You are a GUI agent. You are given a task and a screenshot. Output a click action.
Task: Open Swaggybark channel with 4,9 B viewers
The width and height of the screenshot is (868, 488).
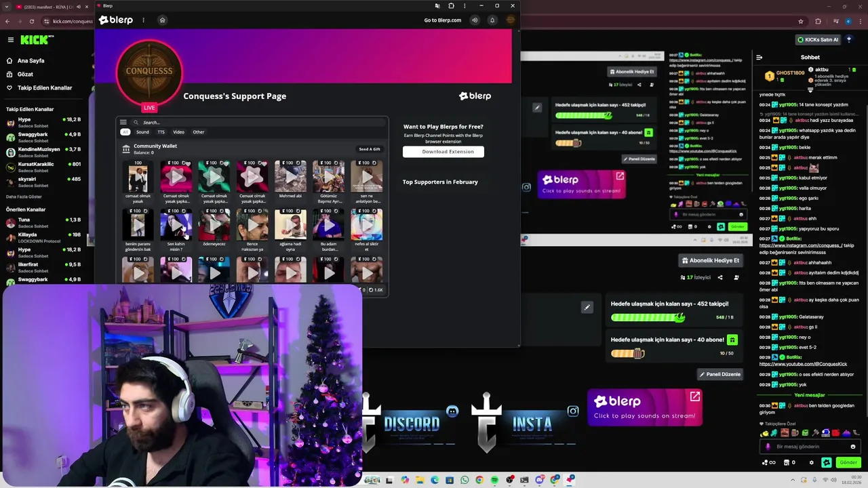click(x=44, y=137)
